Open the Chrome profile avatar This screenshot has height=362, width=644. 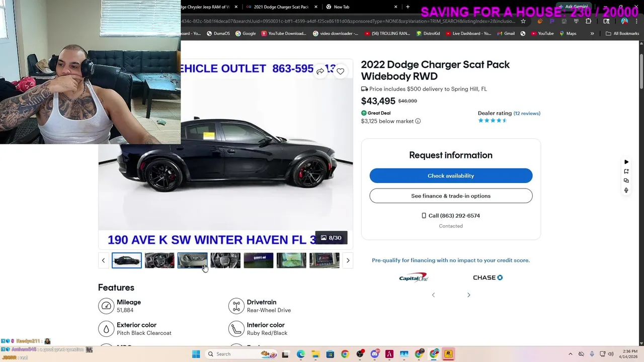pyautogui.click(x=624, y=21)
